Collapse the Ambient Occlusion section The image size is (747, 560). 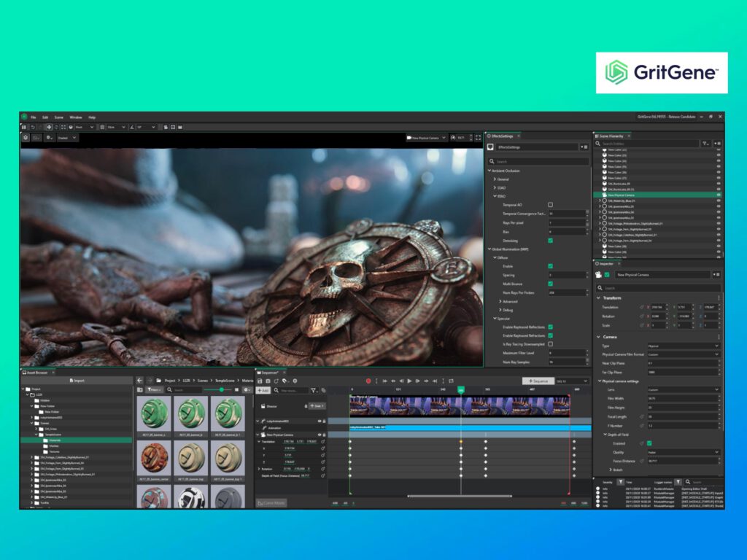tap(489, 171)
